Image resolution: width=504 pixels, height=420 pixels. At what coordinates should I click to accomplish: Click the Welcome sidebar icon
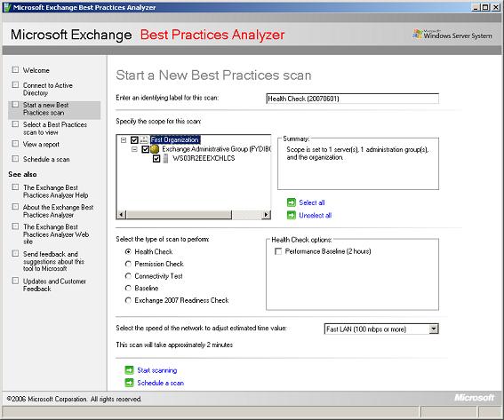coord(15,69)
